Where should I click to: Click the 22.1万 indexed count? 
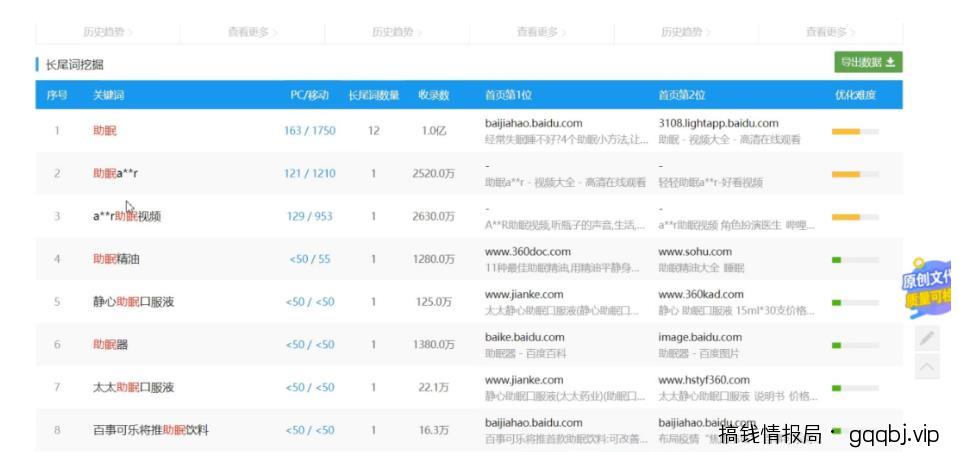(x=434, y=388)
